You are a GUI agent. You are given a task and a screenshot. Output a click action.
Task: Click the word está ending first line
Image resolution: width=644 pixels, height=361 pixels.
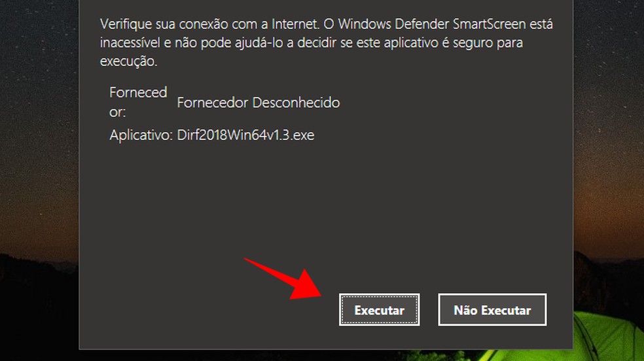(x=541, y=24)
